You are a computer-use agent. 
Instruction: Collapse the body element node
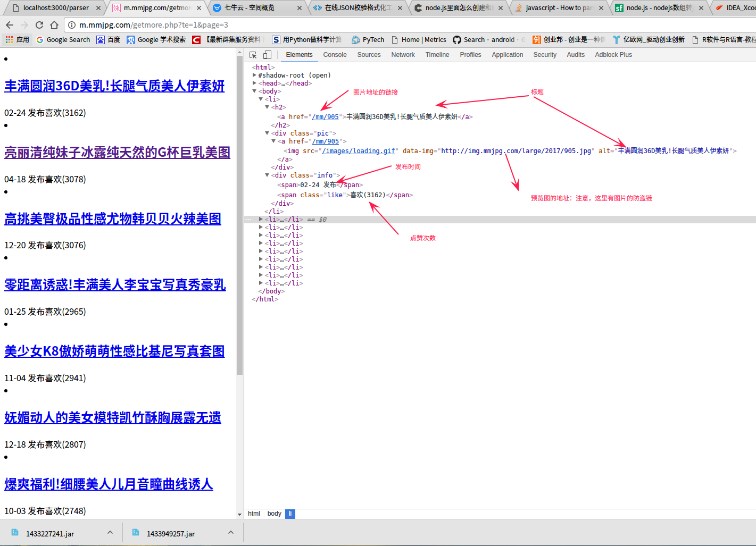254,91
